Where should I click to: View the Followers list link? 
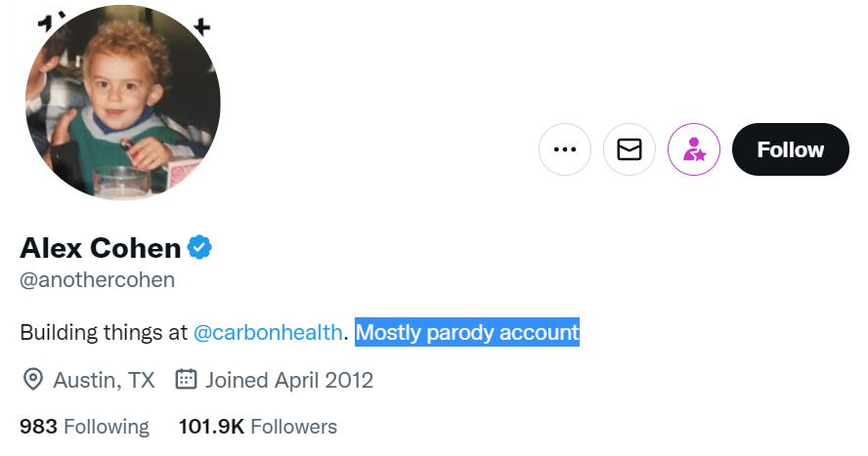[293, 427]
